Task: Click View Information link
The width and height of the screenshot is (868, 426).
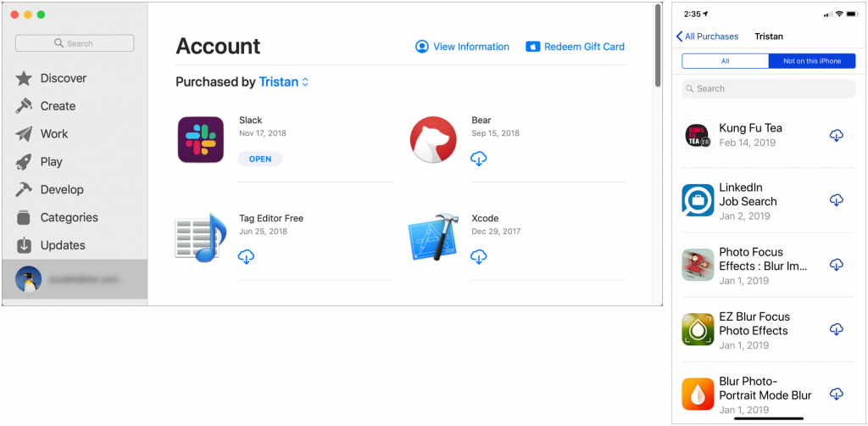Action: coord(462,47)
